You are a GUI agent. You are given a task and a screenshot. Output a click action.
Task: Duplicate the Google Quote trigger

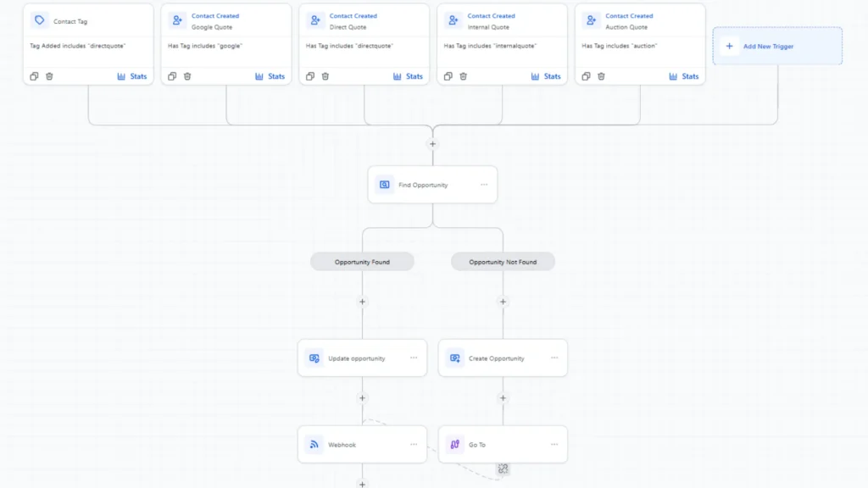[x=172, y=76]
